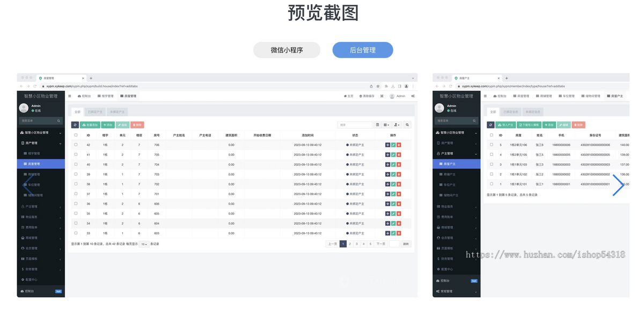Click green edit pencil in row 34
This screenshot has height=330, width=644.
[x=393, y=223]
